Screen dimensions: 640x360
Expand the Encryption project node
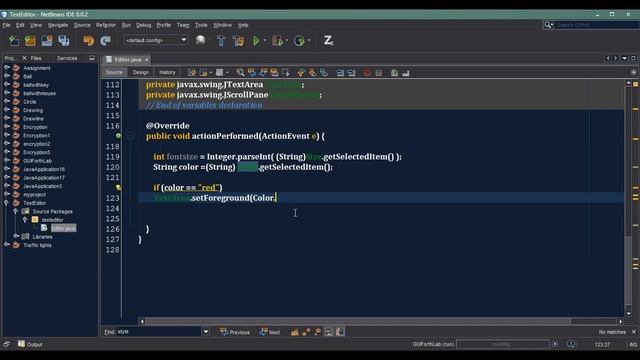pos(7,127)
